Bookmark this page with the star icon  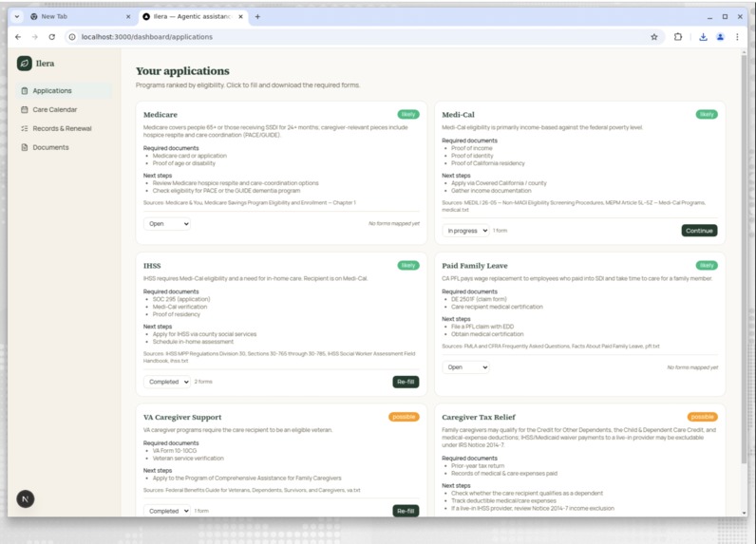pos(654,37)
